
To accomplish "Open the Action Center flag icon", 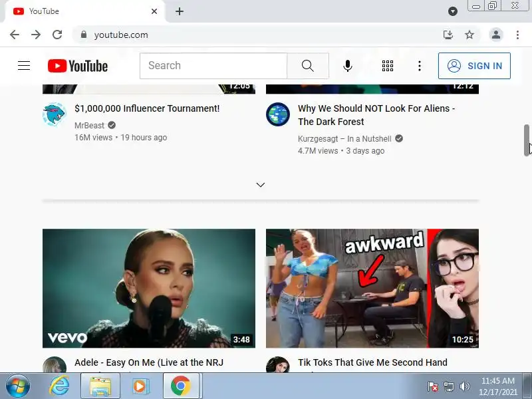I will (433, 386).
